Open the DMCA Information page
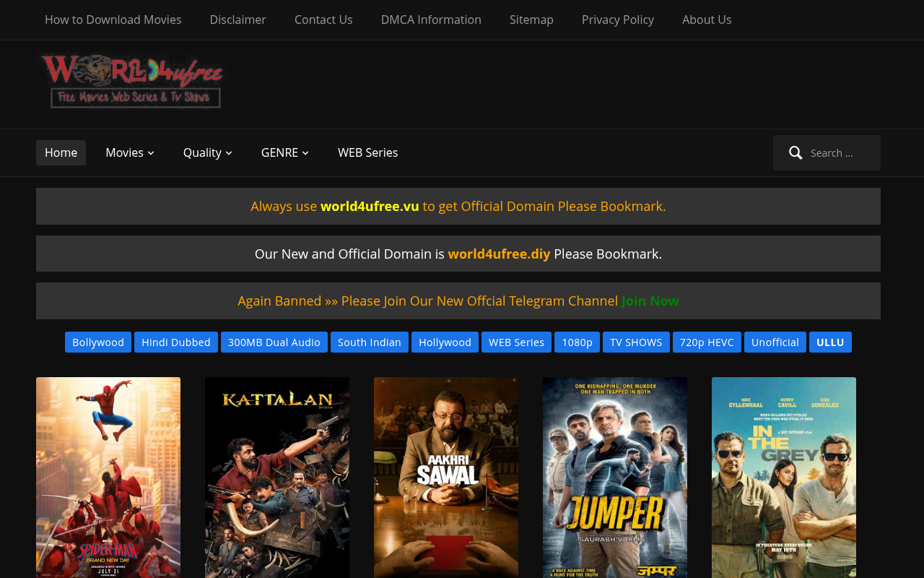 [431, 20]
